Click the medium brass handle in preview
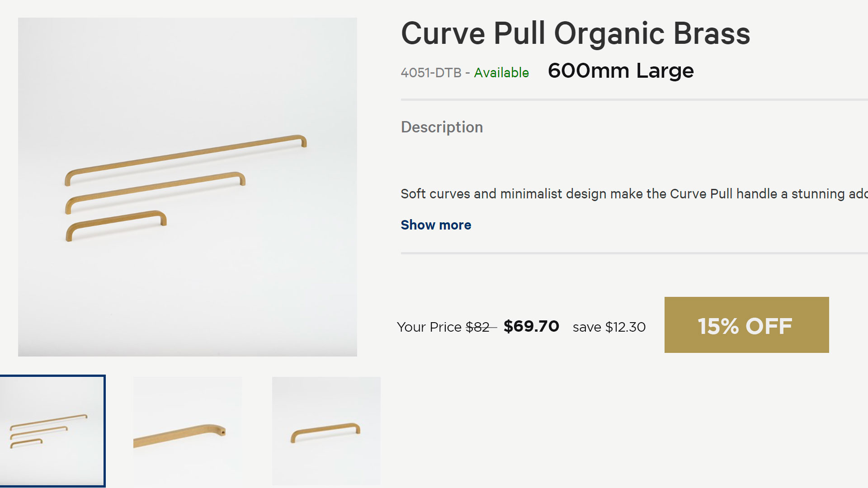This screenshot has height=488, width=868. click(154, 188)
